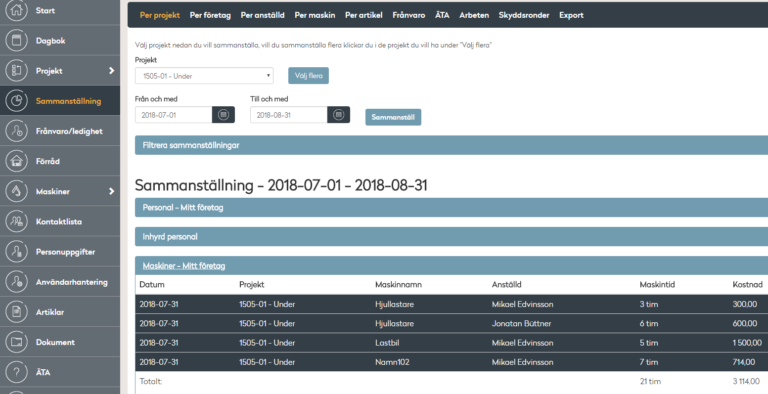768x394 pixels.
Task: Open the calendar icon for Från och med
Action: pos(223,115)
